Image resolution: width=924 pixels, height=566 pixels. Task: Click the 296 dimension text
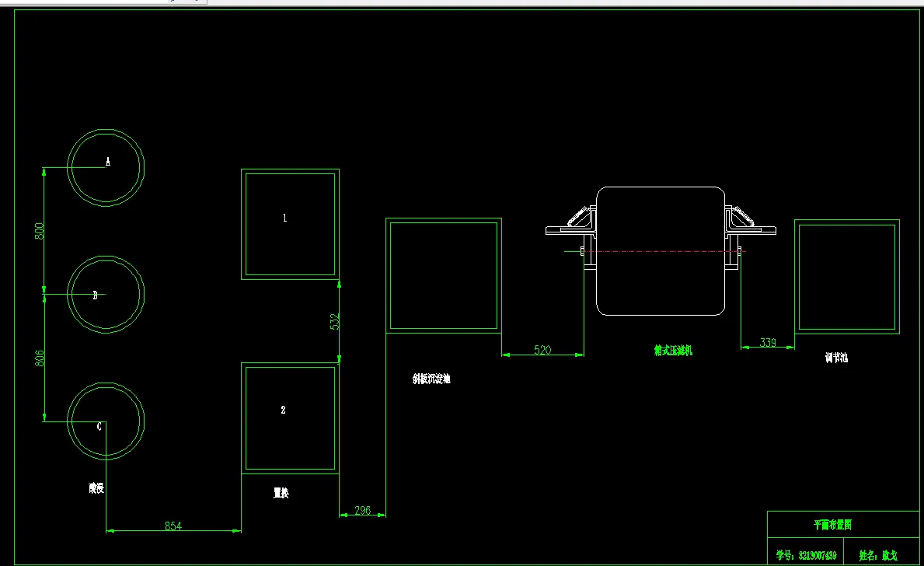point(363,510)
